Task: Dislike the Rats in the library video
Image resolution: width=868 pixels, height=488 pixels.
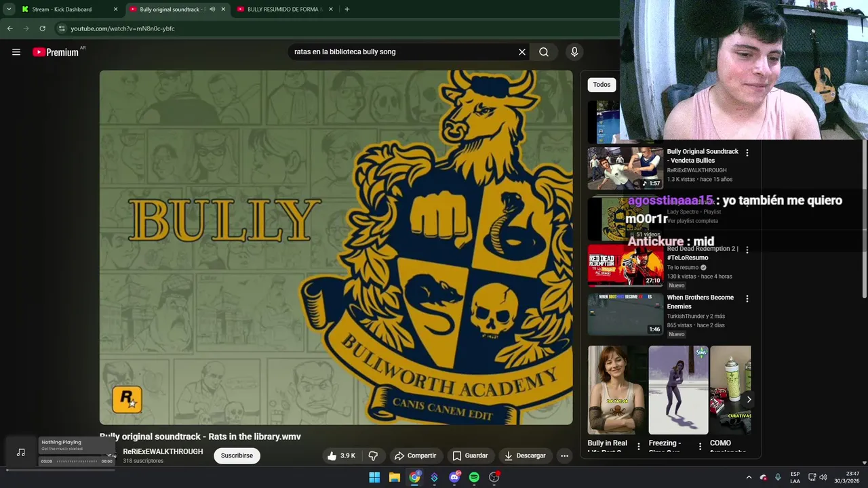Action: tap(373, 455)
